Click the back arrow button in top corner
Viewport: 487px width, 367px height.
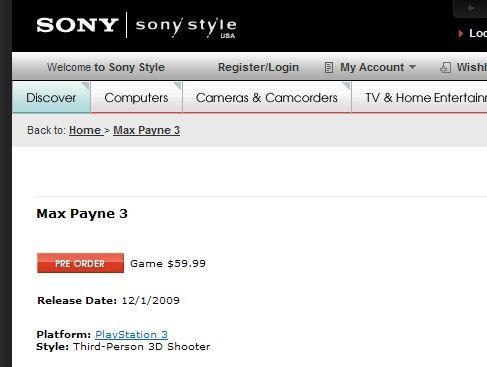[470, 8]
